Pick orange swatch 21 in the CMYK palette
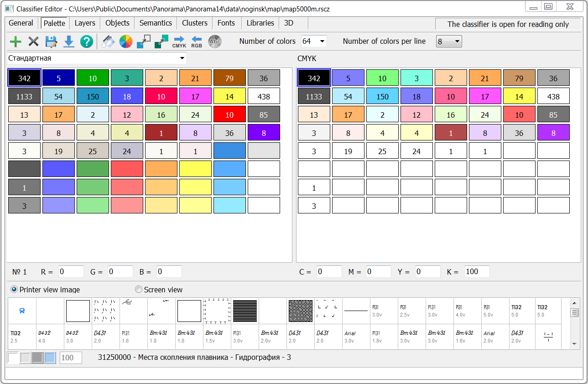This screenshot has width=588, height=384. (485, 78)
